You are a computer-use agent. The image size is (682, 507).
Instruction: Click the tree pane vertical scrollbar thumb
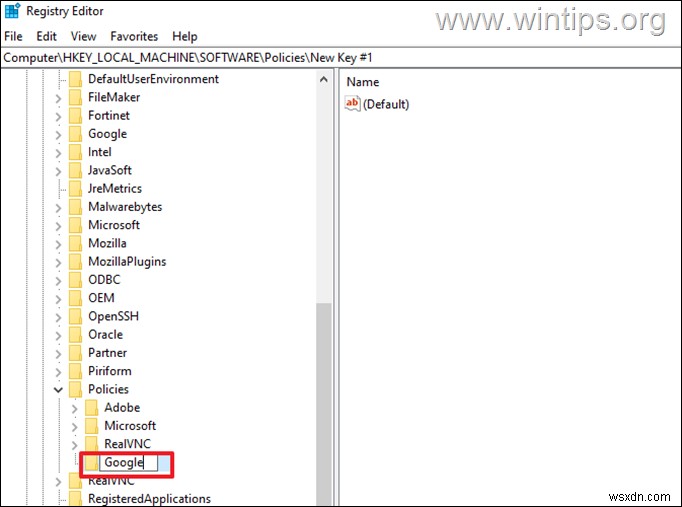point(324,404)
